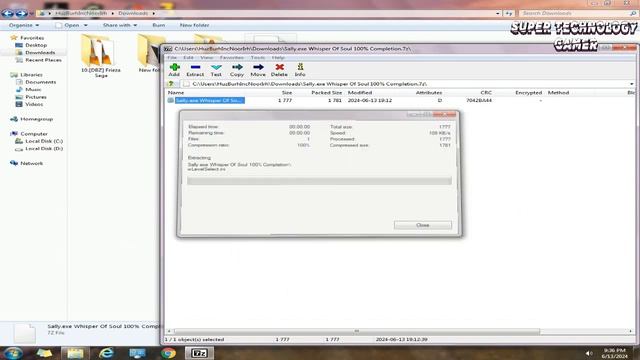Open Internet Explorer from the taskbar
640x360 pixels.
pos(107,353)
